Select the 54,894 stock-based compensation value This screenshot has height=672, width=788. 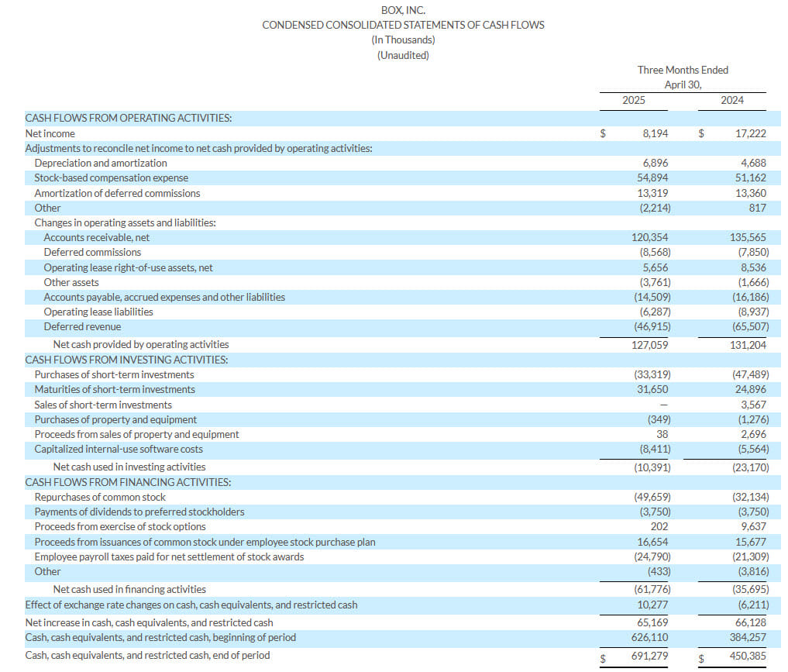click(652, 178)
